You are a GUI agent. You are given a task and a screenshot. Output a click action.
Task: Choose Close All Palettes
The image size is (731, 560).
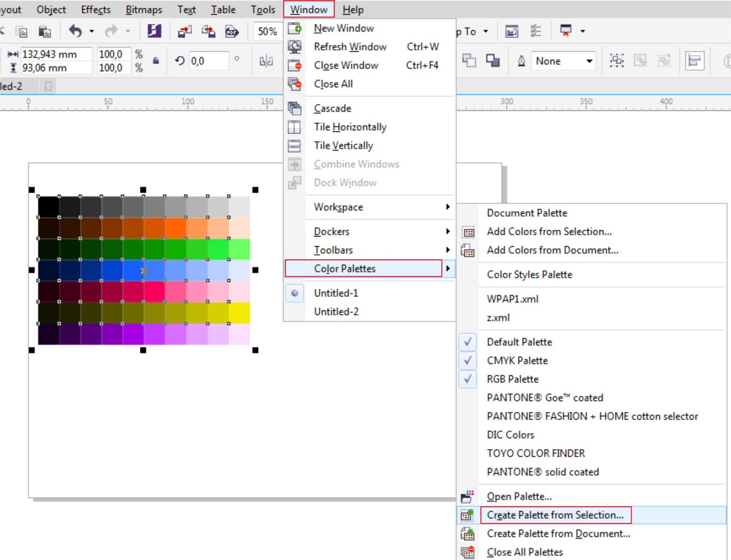coord(524,552)
